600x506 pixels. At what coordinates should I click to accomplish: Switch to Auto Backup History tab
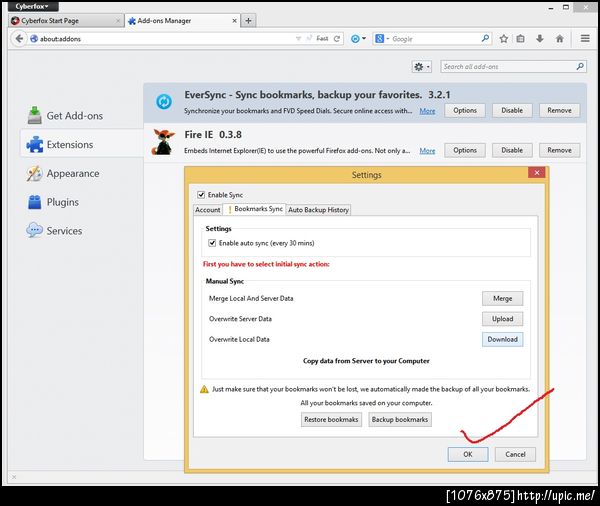(x=318, y=210)
